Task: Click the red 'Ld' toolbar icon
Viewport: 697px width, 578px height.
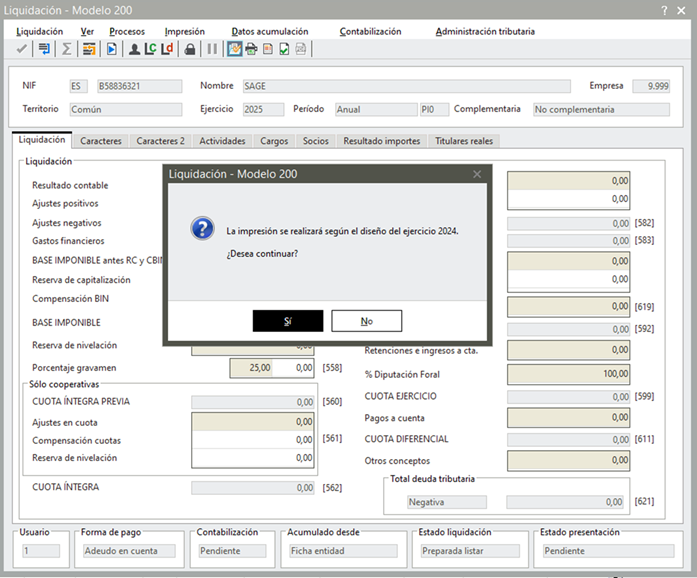Action: coord(167,48)
